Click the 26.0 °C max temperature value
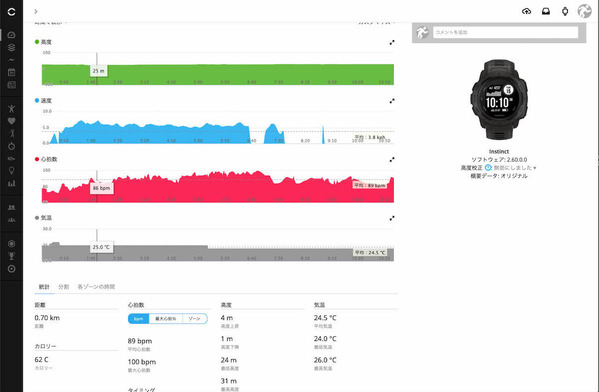 [325, 360]
